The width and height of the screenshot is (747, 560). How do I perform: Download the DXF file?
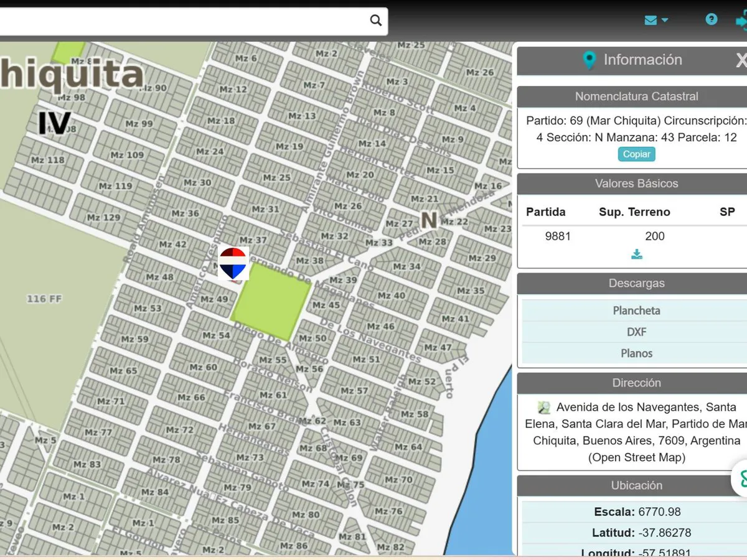[636, 332]
